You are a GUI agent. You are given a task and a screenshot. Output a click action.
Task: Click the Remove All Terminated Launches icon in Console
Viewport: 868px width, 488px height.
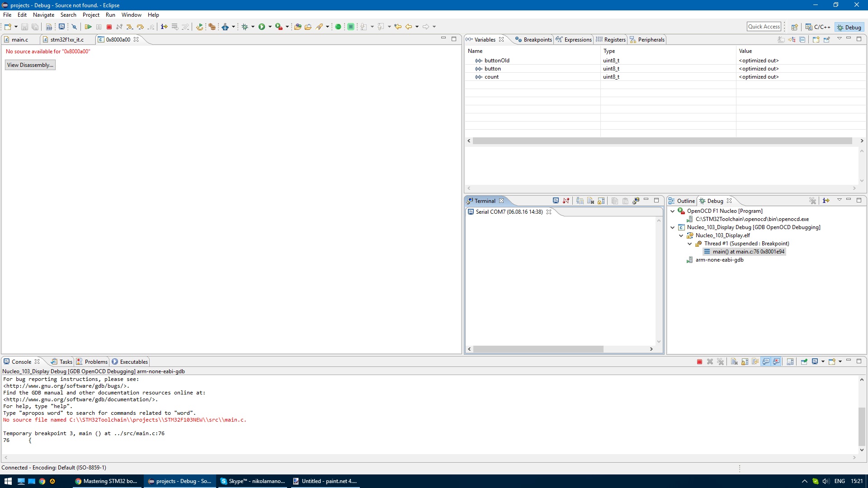click(x=721, y=362)
